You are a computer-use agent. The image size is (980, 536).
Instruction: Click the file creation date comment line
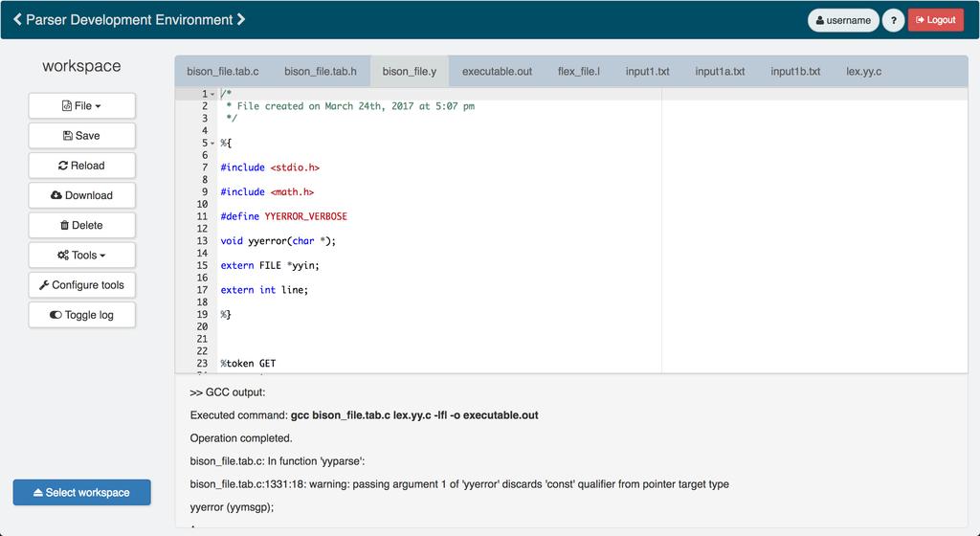[x=350, y=106]
